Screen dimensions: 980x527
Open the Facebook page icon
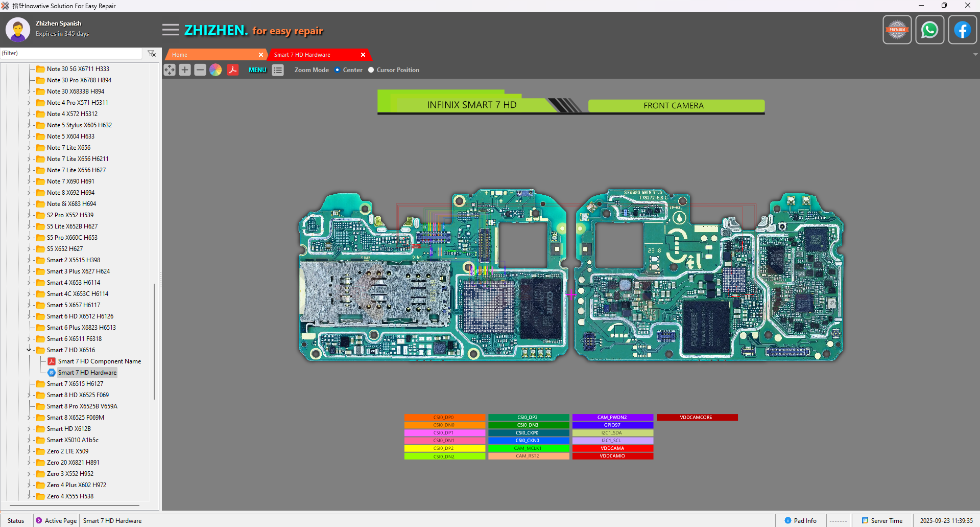[963, 30]
